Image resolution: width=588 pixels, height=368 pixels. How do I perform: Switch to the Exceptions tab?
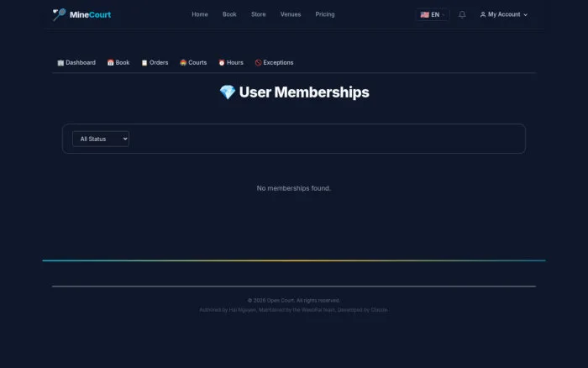coord(274,63)
